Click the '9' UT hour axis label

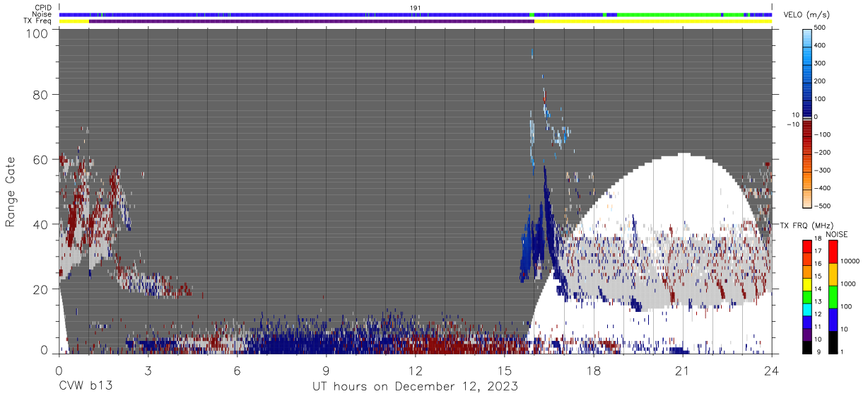(327, 371)
